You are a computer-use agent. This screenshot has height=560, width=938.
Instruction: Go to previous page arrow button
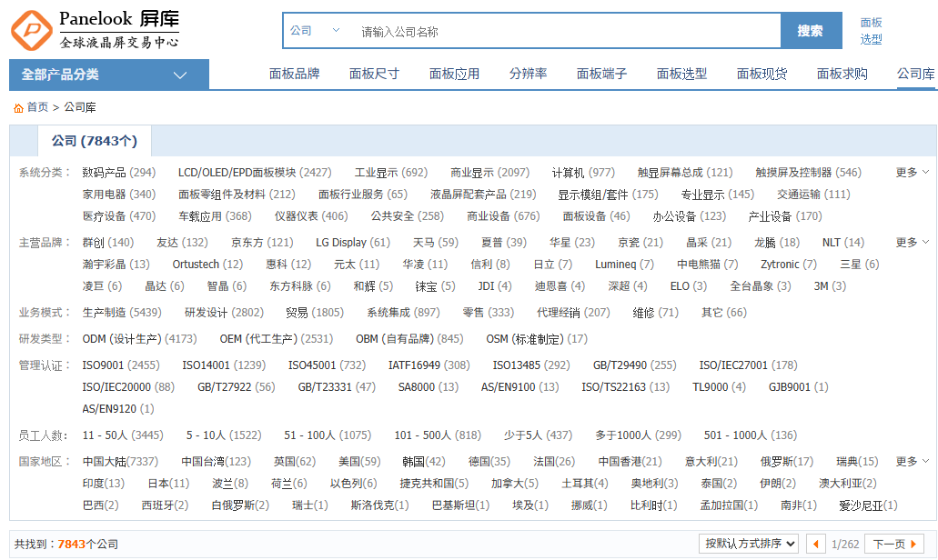click(815, 544)
